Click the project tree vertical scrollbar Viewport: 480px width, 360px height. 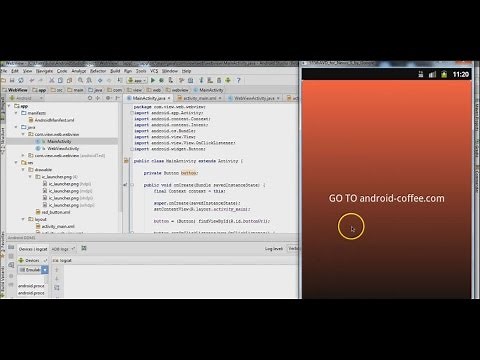pyautogui.click(x=120, y=157)
